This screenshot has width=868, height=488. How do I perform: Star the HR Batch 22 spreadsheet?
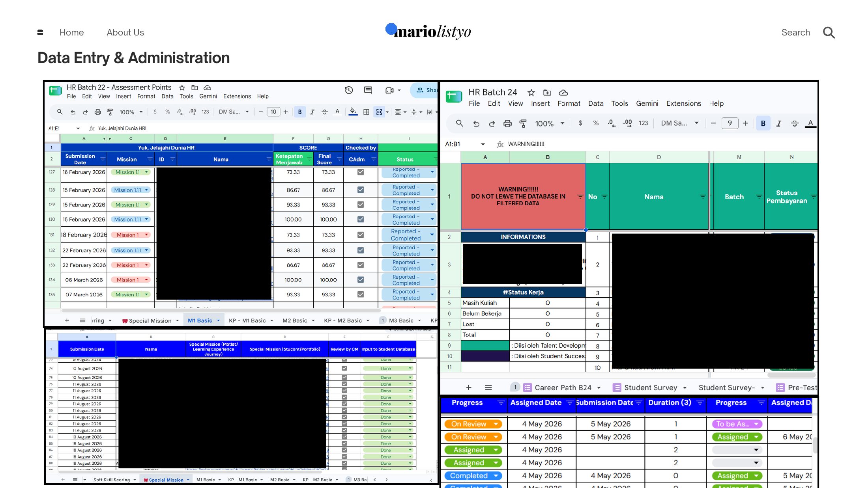coord(182,88)
